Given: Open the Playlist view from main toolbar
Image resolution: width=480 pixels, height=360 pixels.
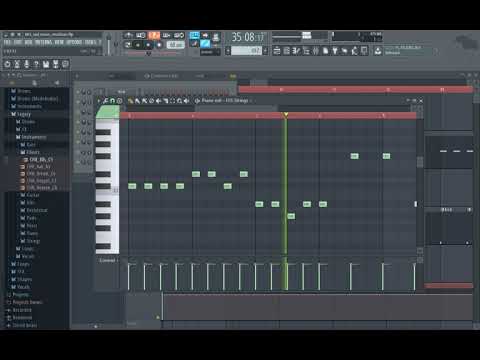Looking at the screenshot, I should pyautogui.click(x=277, y=51).
